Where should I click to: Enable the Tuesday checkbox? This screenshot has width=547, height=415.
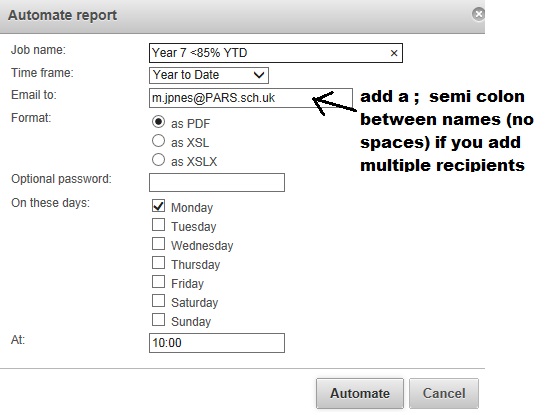[x=158, y=225]
